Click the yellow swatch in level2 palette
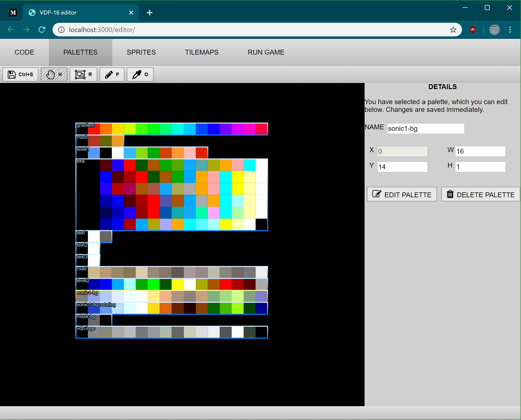This screenshot has height=420, width=521. (178, 284)
